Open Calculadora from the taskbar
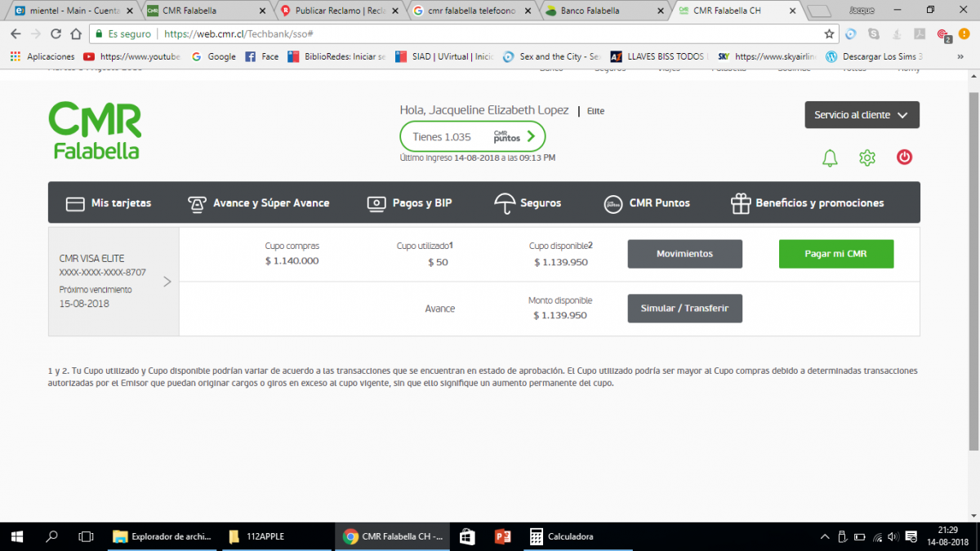This screenshot has width=980, height=551. 578,536
